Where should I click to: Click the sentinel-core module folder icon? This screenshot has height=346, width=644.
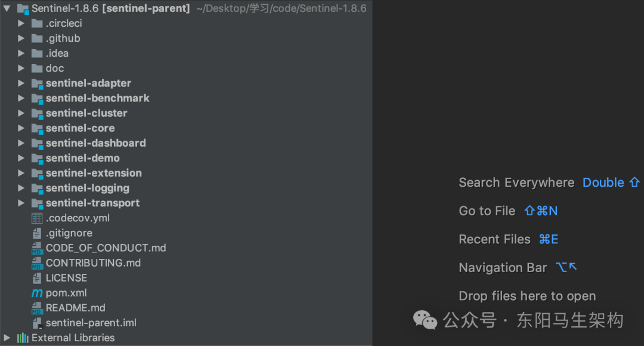pos(38,129)
